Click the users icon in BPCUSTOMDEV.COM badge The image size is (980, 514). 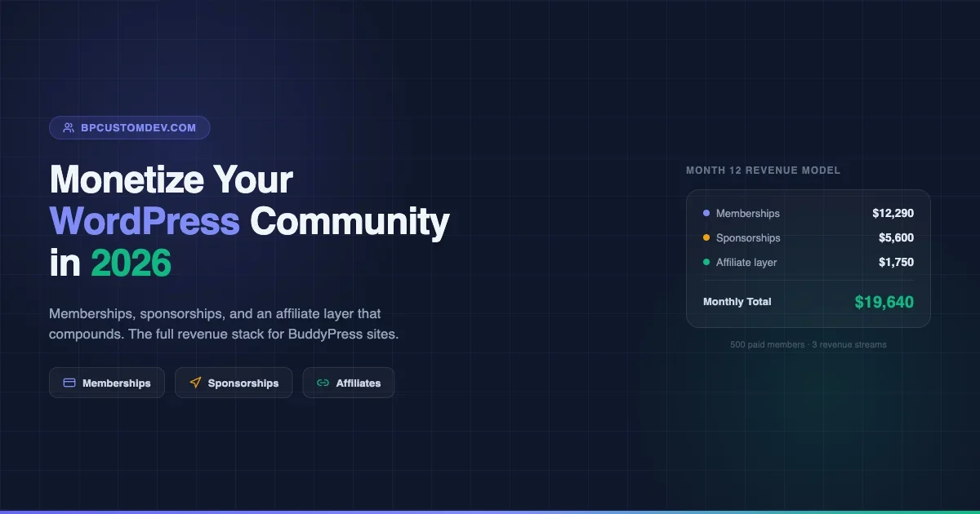click(69, 128)
